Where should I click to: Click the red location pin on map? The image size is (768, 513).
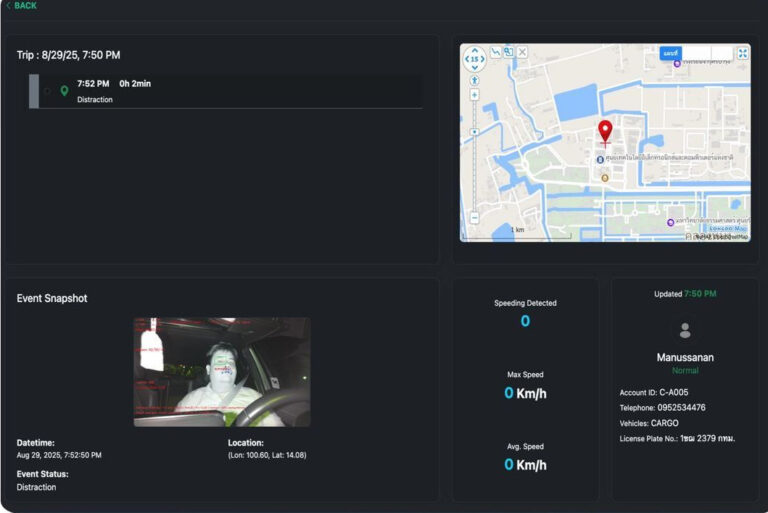coord(605,131)
